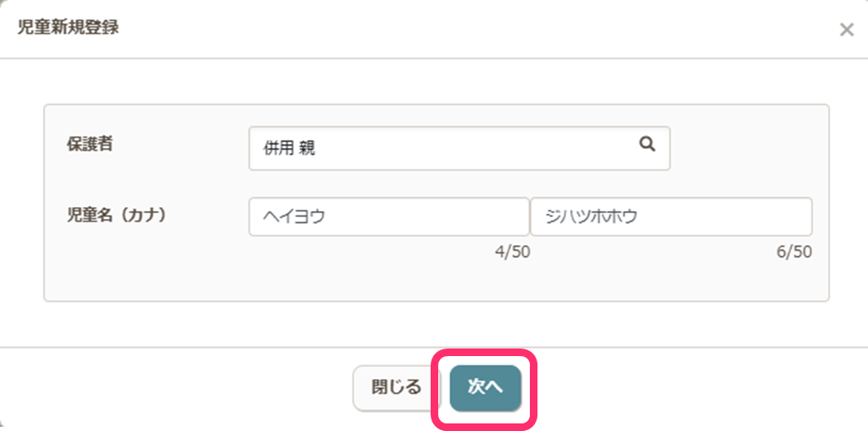Place cursor on the ヘイヨウ text

click(x=294, y=217)
